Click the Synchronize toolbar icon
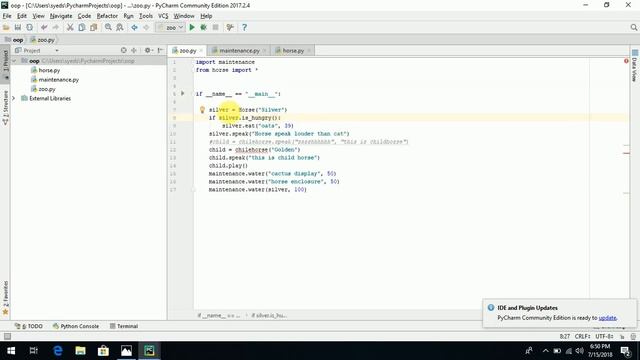640x360 pixels. click(29, 27)
